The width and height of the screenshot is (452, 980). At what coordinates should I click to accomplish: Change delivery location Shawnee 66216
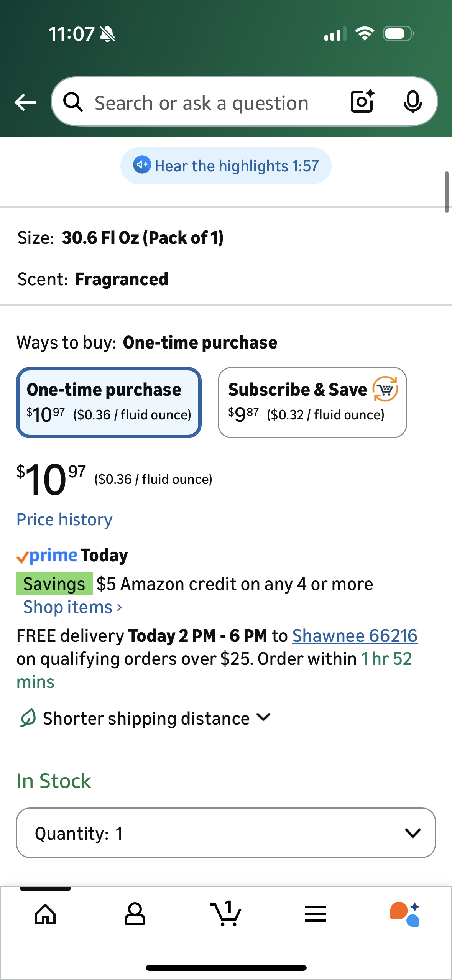tap(355, 636)
